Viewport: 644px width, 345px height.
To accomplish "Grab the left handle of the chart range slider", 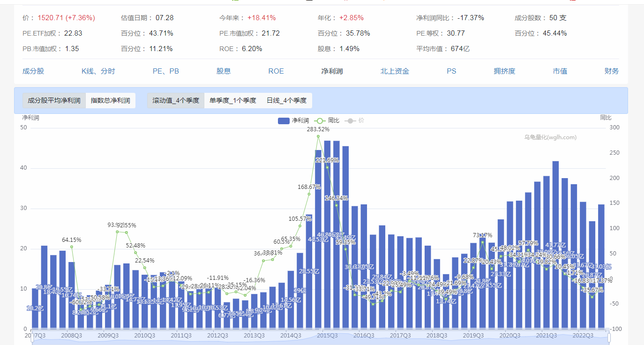I will coord(32,337).
